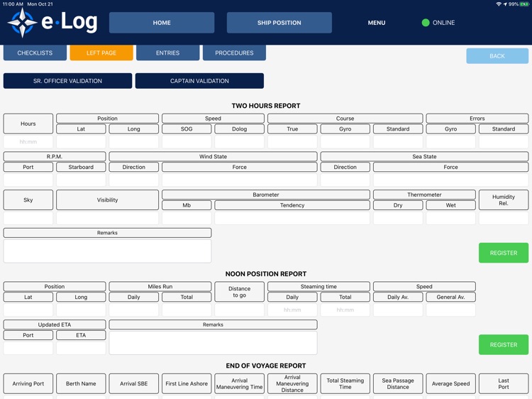Viewport: 532px width, 399px height.
Task: Focus Miles Run Daily field
Action: [133, 310]
